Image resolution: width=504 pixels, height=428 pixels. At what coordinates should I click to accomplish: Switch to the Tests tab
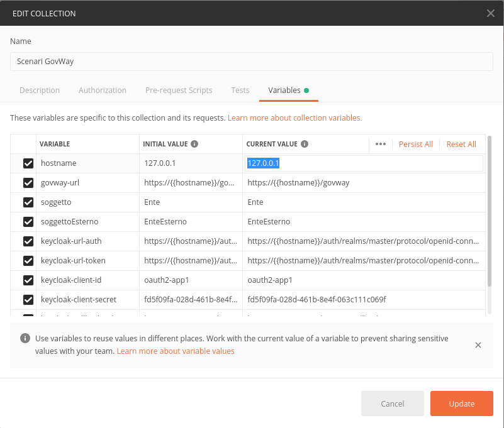pyautogui.click(x=240, y=91)
